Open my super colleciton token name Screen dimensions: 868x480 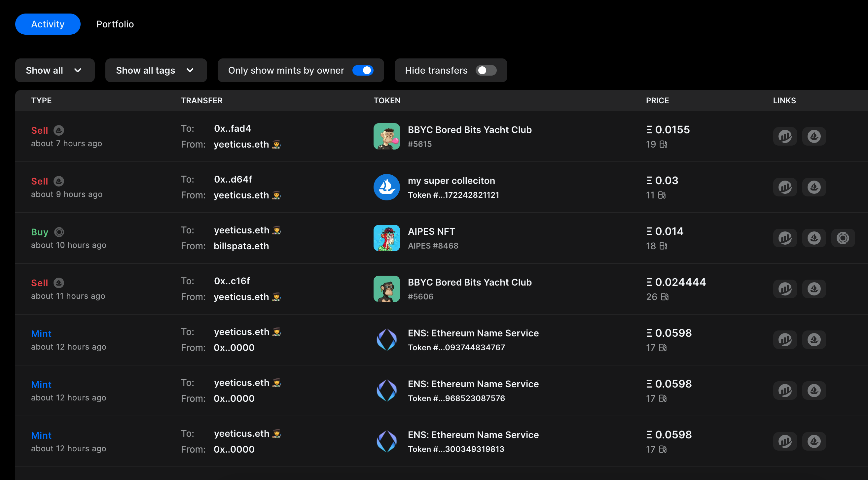pos(451,181)
